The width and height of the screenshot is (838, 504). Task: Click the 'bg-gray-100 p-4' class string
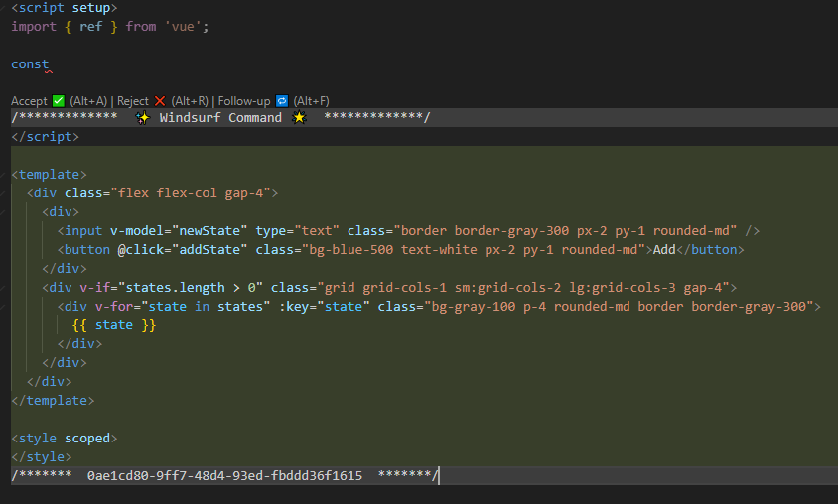pyautogui.click(x=619, y=307)
